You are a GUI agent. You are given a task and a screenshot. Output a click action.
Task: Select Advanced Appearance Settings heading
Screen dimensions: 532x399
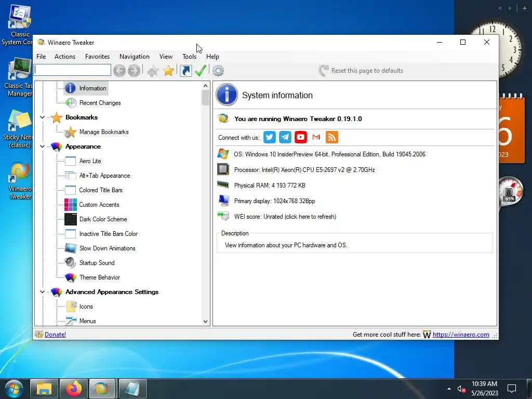pos(112,292)
